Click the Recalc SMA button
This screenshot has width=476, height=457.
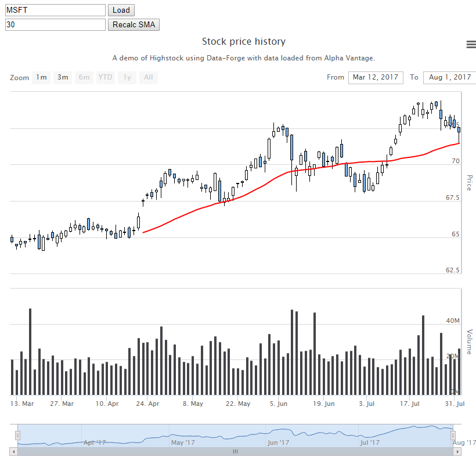pyautogui.click(x=134, y=24)
